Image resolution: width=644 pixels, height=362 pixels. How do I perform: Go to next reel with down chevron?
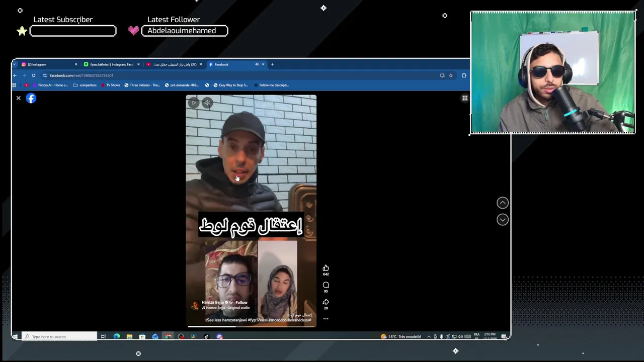click(x=503, y=220)
